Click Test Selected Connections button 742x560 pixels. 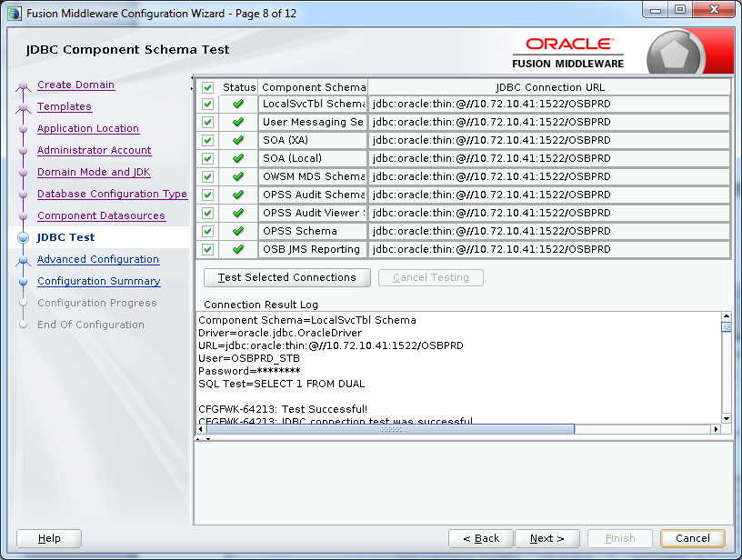coord(286,277)
